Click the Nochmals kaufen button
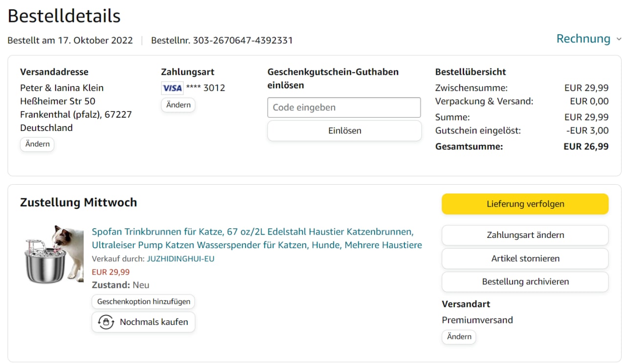Screen dimensions: 626x364 click(x=143, y=322)
